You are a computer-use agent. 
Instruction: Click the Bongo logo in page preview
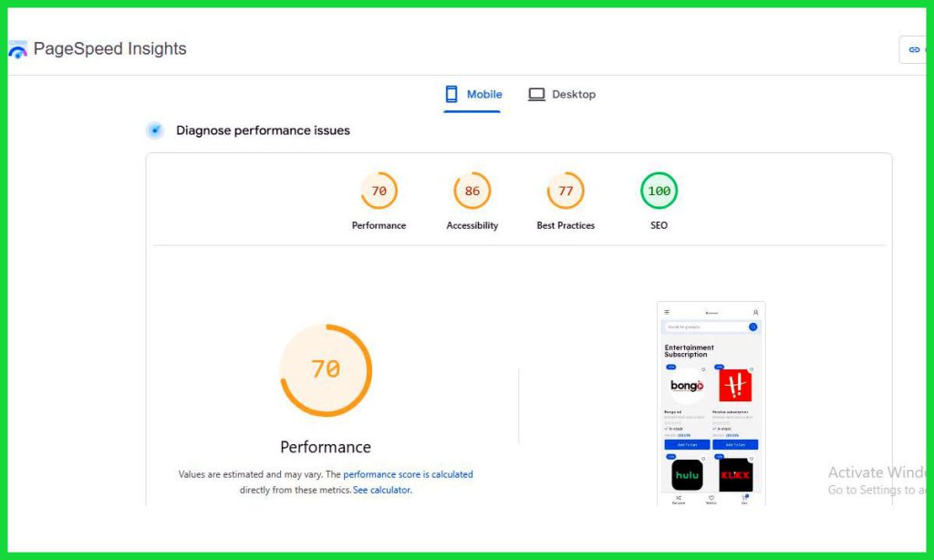click(687, 386)
